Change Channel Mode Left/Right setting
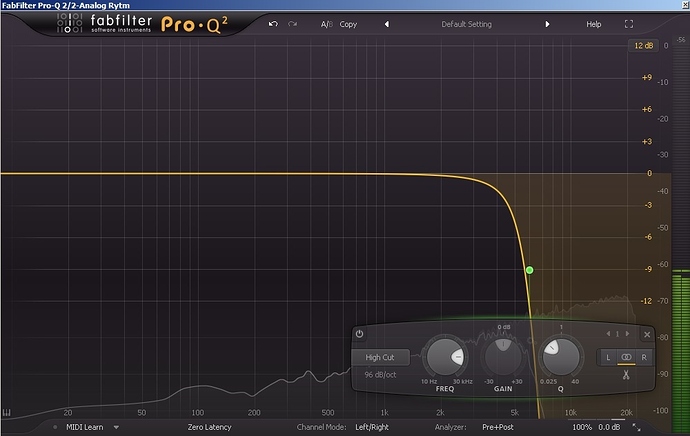 [372, 427]
